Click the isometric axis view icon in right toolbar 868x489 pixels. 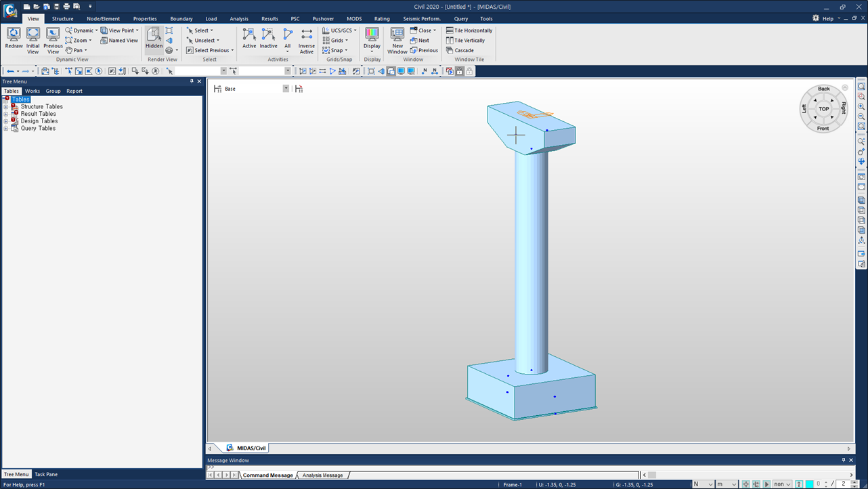pyautogui.click(x=861, y=240)
